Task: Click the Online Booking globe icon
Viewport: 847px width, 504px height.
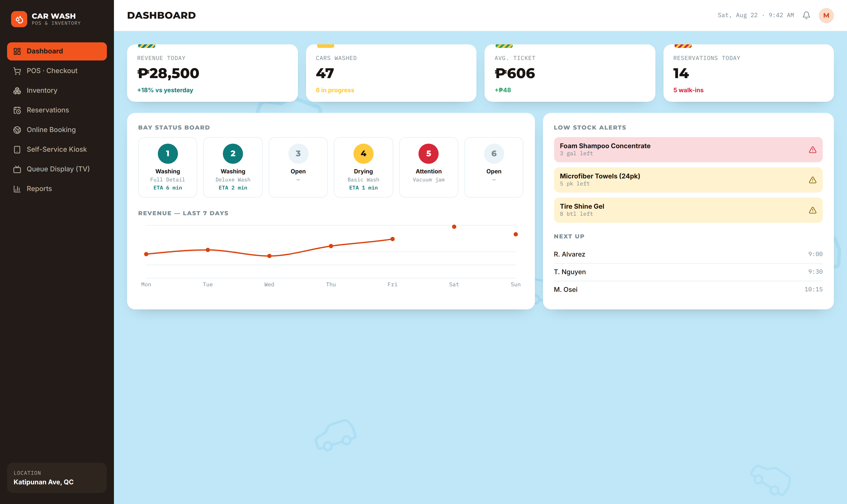Action: click(17, 130)
